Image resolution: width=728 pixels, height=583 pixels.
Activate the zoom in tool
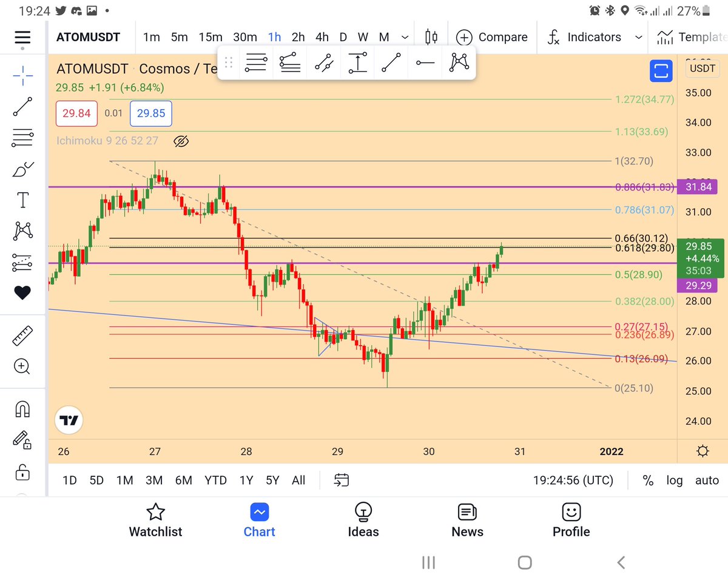(x=22, y=366)
